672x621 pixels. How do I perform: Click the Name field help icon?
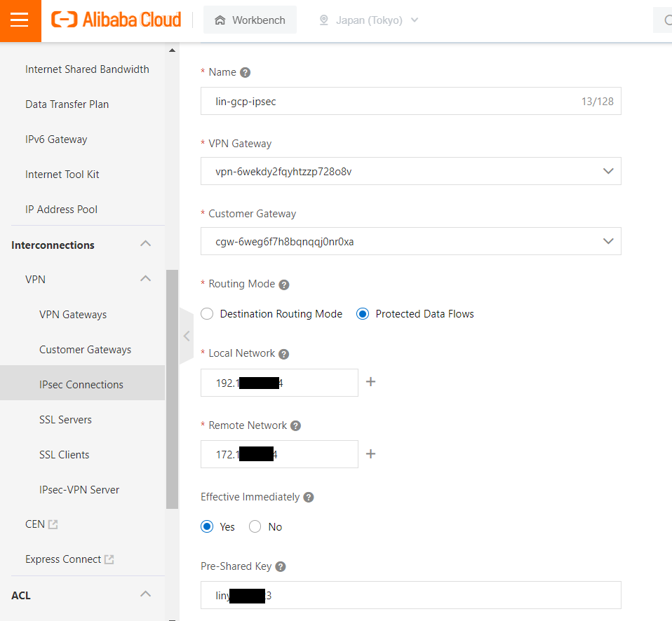(x=245, y=73)
